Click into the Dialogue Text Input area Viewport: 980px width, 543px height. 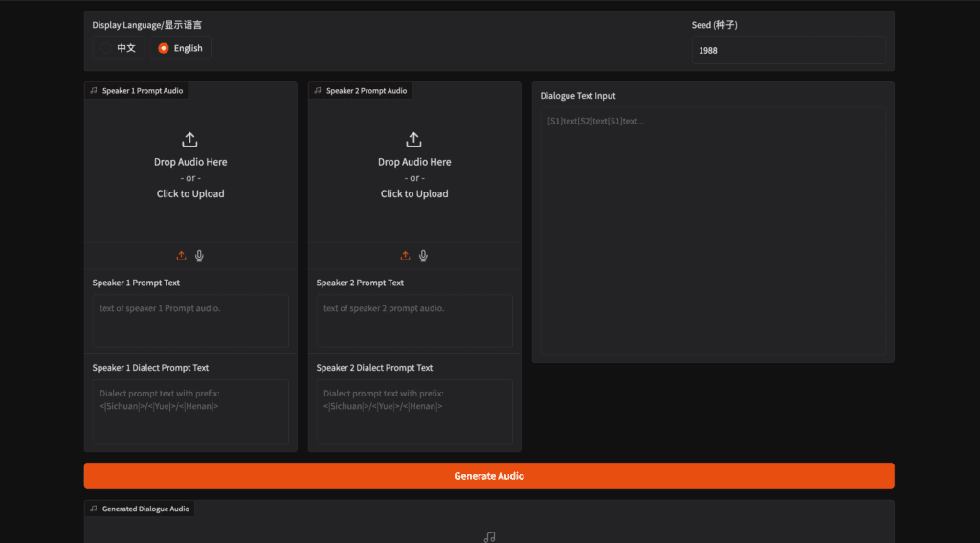[712, 230]
